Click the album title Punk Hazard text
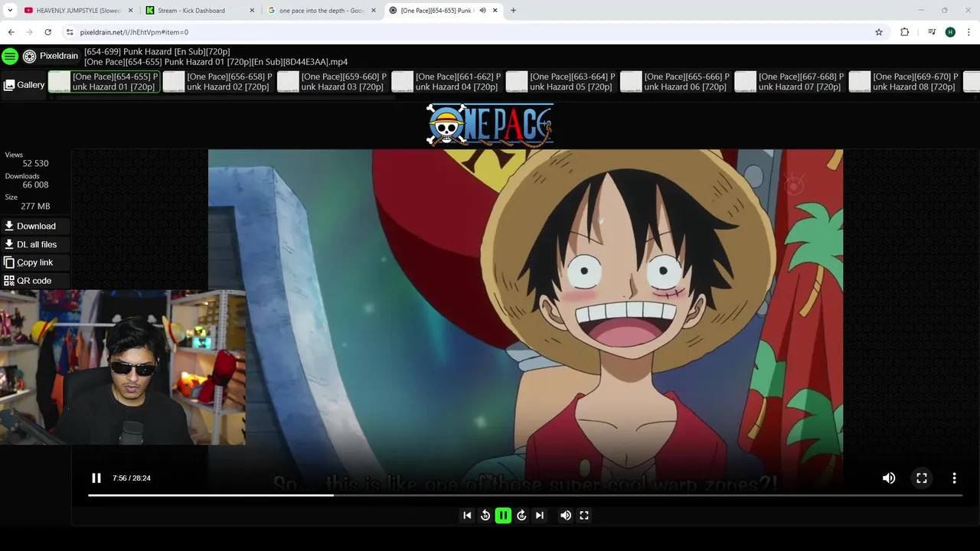This screenshot has width=980, height=551. pos(157,51)
